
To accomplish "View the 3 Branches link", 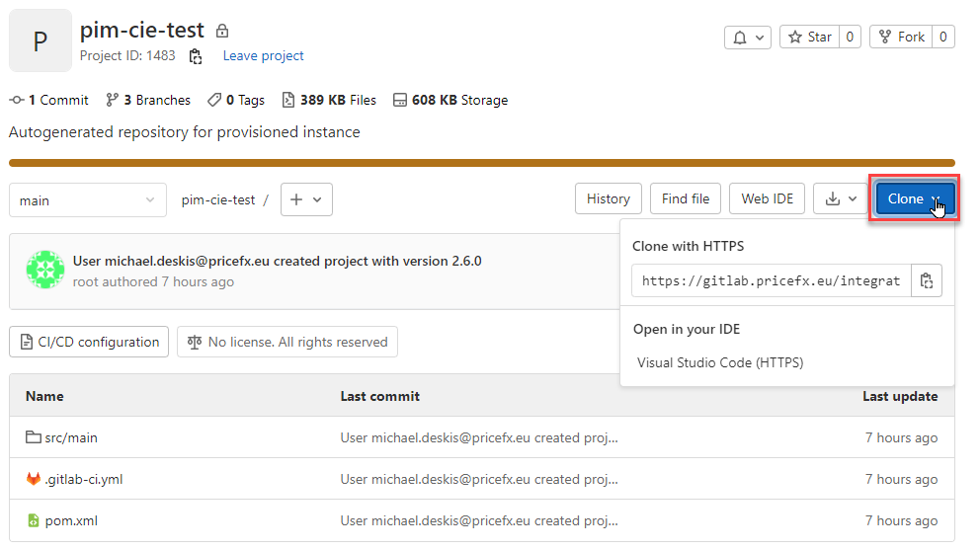I will (148, 100).
